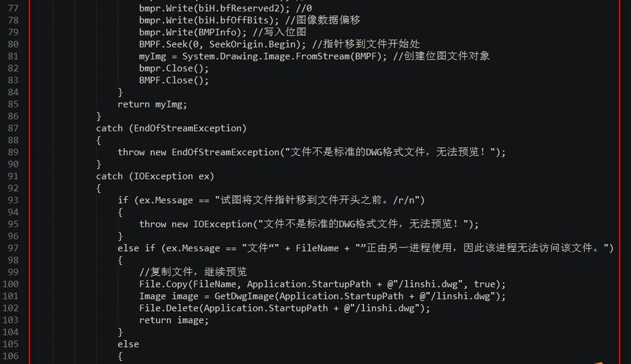Image resolution: width=631 pixels, height=364 pixels.
Task: Click line number 106 in the gutter
Action: click(10, 356)
